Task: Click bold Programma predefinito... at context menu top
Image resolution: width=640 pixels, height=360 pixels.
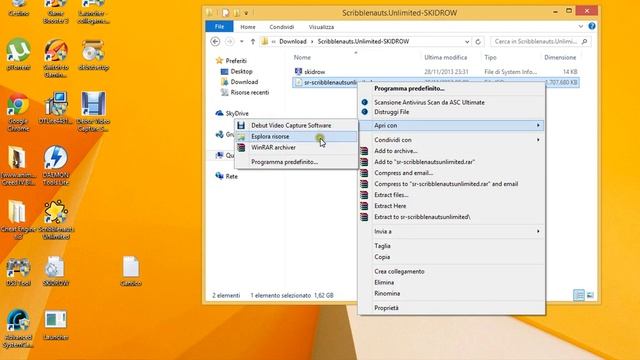Action: point(409,88)
